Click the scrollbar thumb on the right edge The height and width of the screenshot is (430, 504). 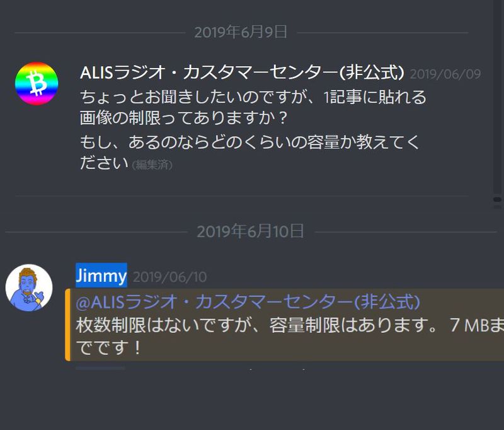click(497, 200)
